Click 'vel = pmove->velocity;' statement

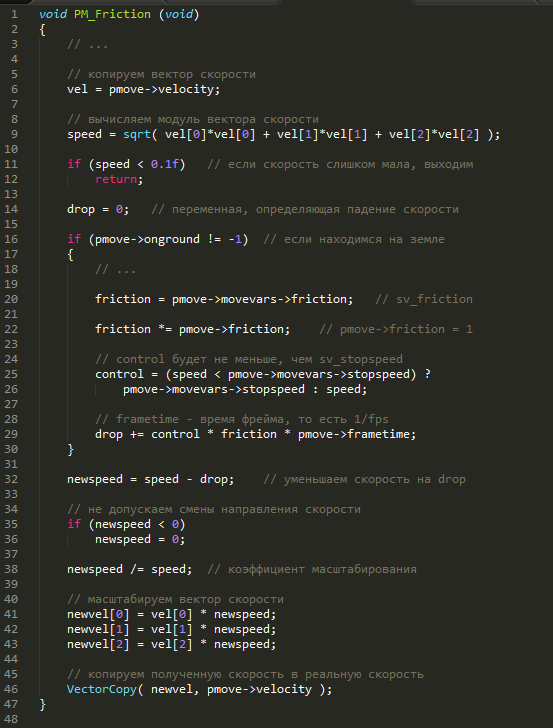pos(143,89)
